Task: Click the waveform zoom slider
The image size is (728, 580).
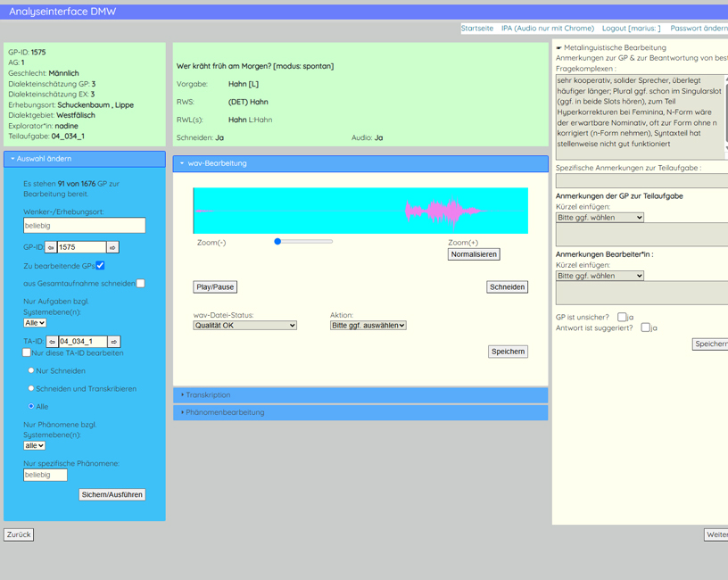Action: (304, 242)
